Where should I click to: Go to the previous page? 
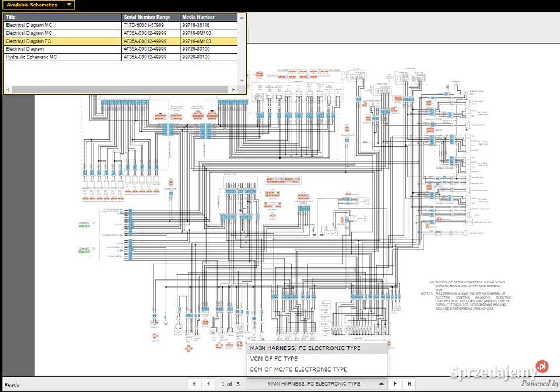pos(208,384)
